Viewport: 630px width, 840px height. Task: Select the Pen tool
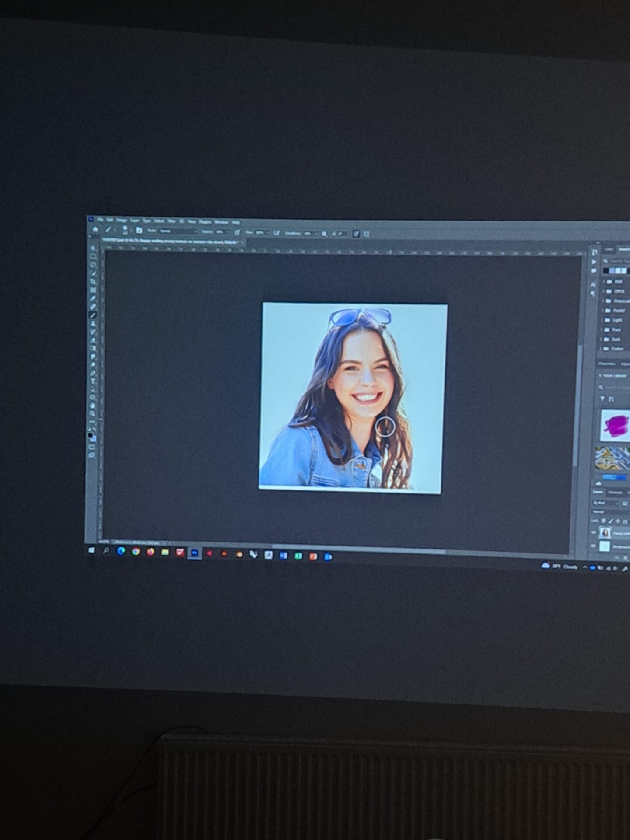93,373
